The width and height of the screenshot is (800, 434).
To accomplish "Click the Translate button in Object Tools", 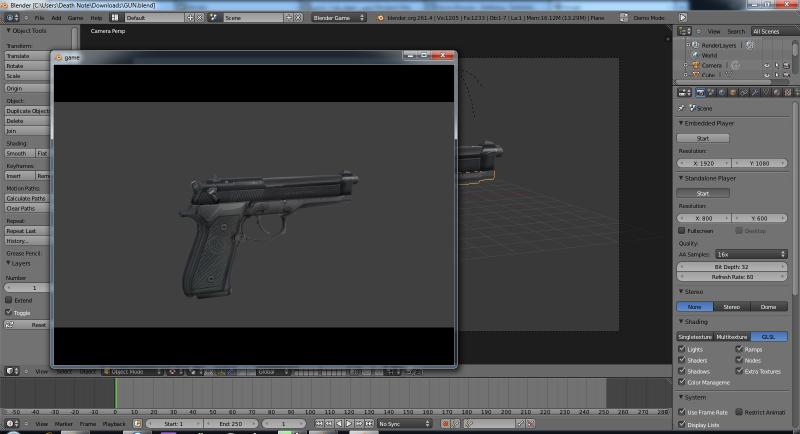I will [27, 56].
